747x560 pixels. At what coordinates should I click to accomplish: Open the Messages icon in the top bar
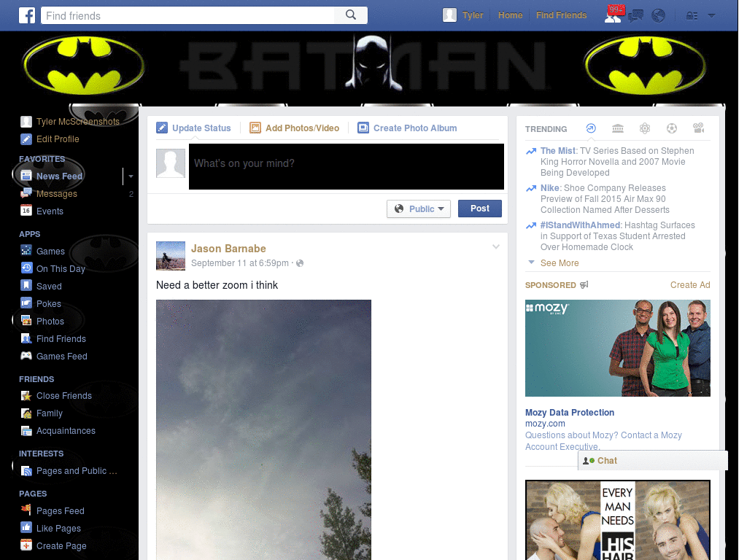pos(635,15)
